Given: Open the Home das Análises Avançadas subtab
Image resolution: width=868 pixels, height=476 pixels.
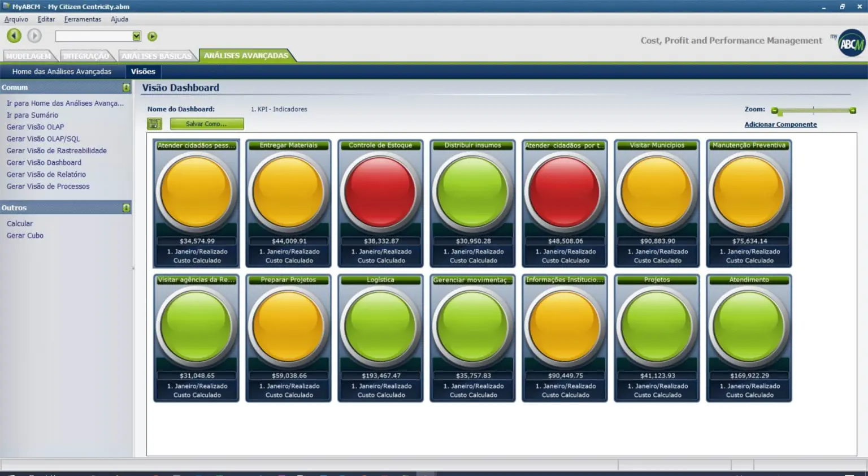Looking at the screenshot, I should pos(62,72).
